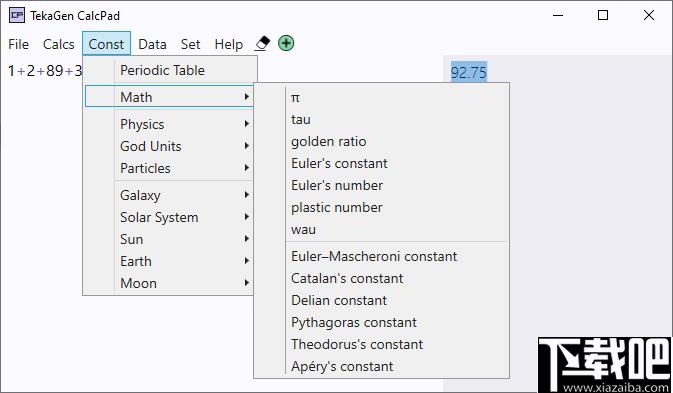This screenshot has width=673, height=393.
Task: Click the eraser clear icon
Action: click(x=262, y=43)
